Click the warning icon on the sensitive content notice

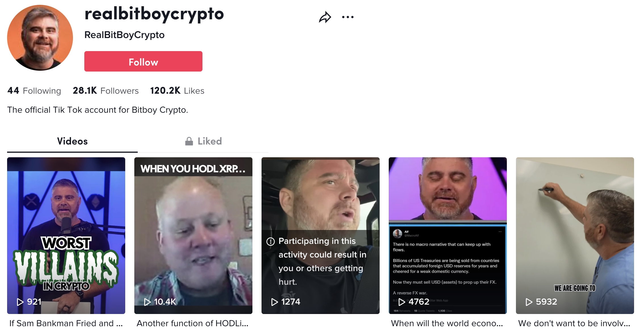tap(271, 242)
